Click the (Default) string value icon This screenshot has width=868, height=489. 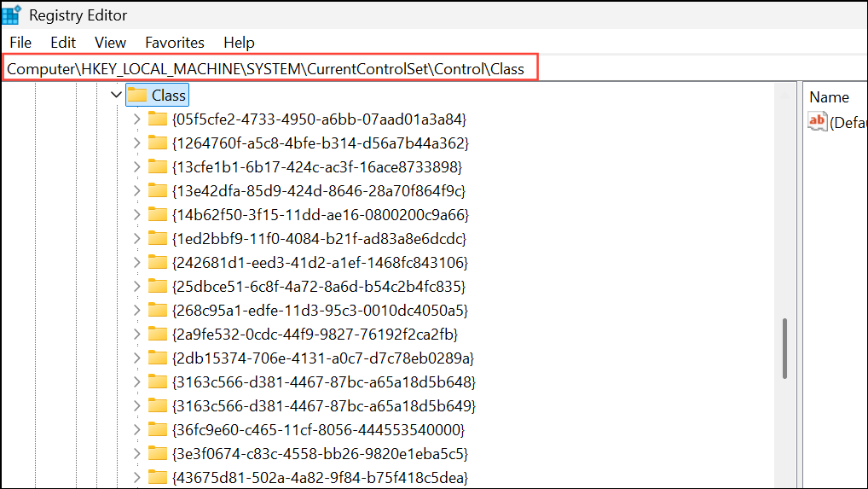[x=817, y=120]
